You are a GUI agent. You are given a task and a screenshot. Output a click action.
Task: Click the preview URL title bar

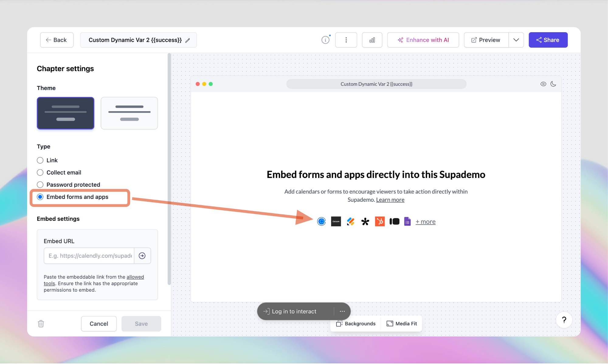pyautogui.click(x=376, y=84)
